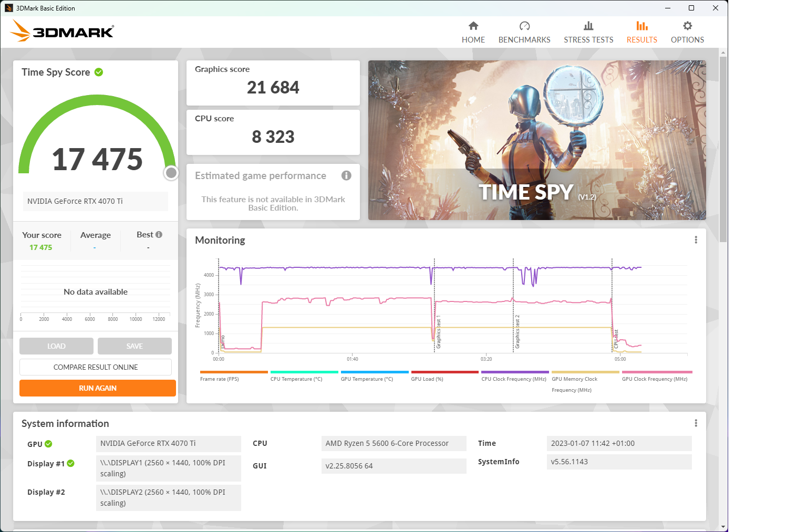
Task: Click the DISPLAY2 2560 × 1440 value
Action: click(169, 497)
